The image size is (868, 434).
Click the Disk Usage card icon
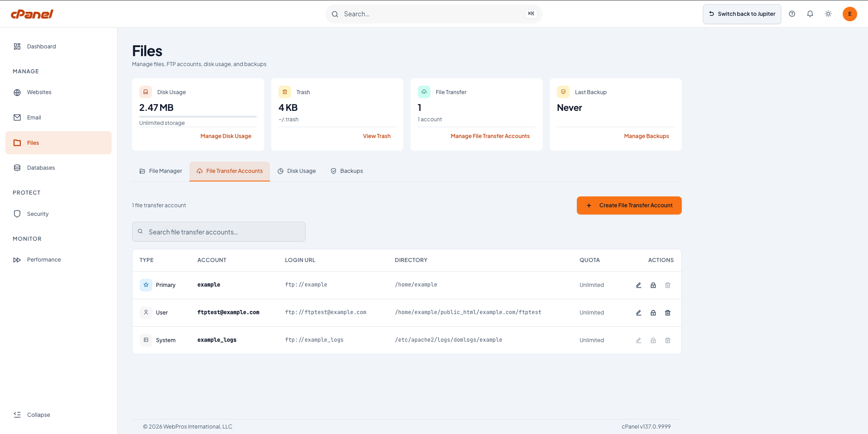(146, 92)
